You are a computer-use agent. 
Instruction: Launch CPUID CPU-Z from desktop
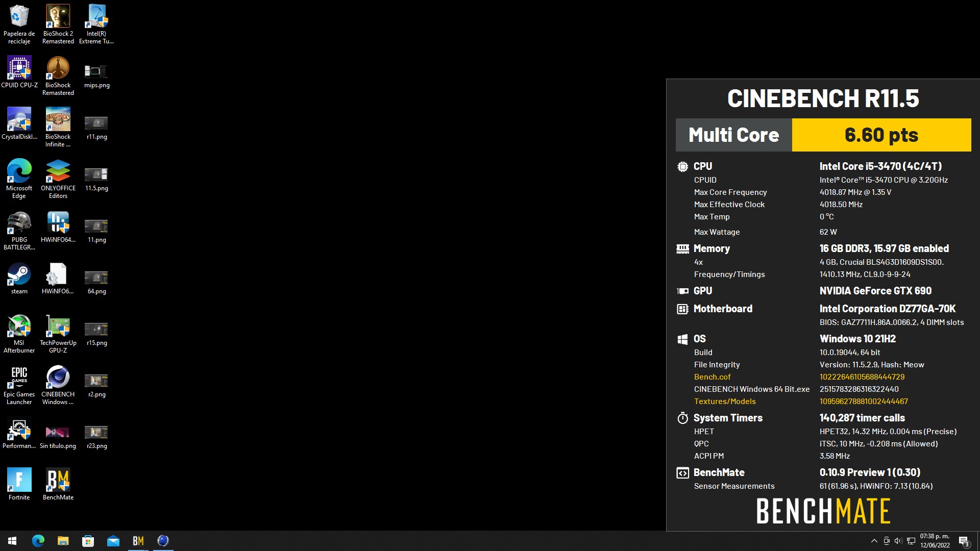pos(19,72)
